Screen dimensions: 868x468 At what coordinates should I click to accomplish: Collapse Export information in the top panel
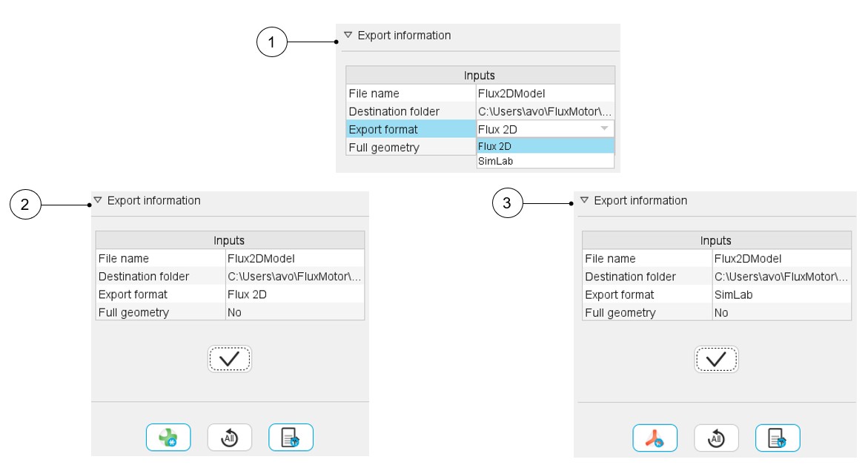click(x=348, y=35)
